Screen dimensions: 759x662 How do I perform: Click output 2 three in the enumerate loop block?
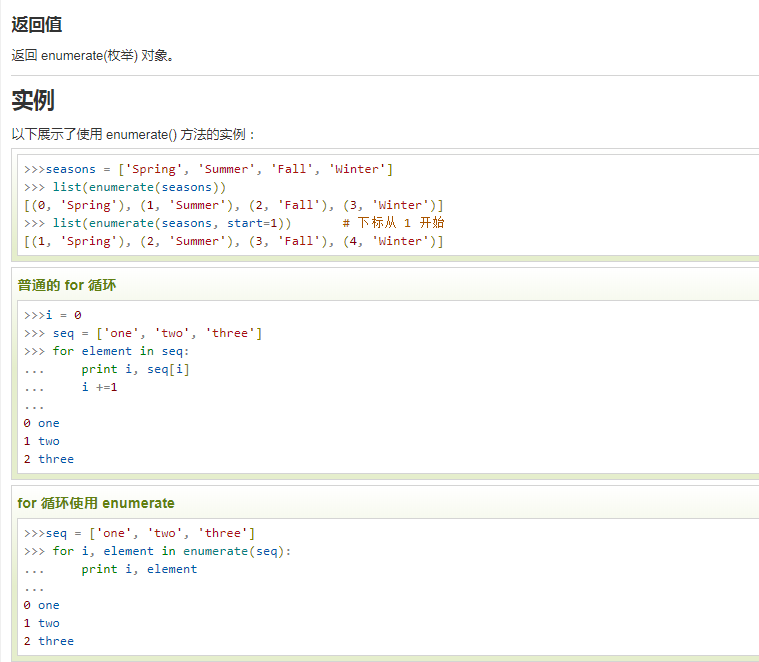click(49, 641)
